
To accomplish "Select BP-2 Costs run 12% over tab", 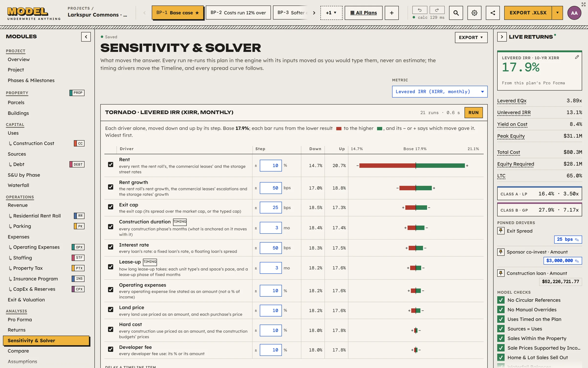I will click(x=238, y=13).
